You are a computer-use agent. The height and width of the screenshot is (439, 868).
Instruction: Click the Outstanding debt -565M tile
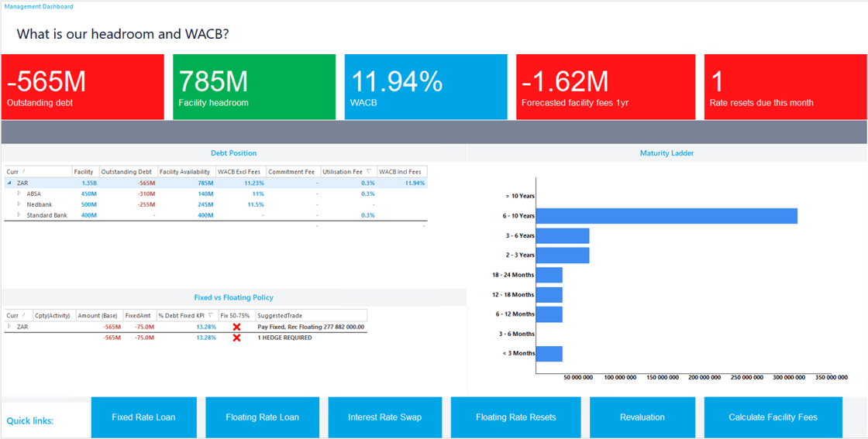point(82,87)
